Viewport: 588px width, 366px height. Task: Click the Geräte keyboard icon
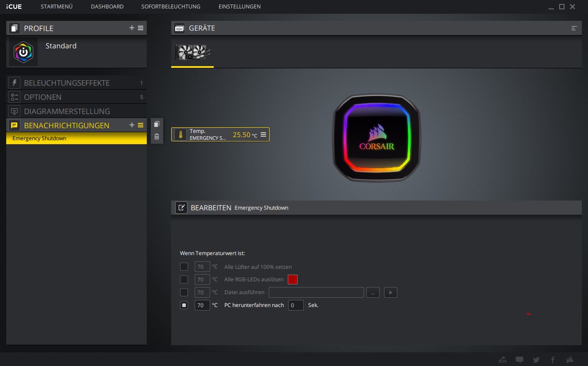tap(179, 28)
